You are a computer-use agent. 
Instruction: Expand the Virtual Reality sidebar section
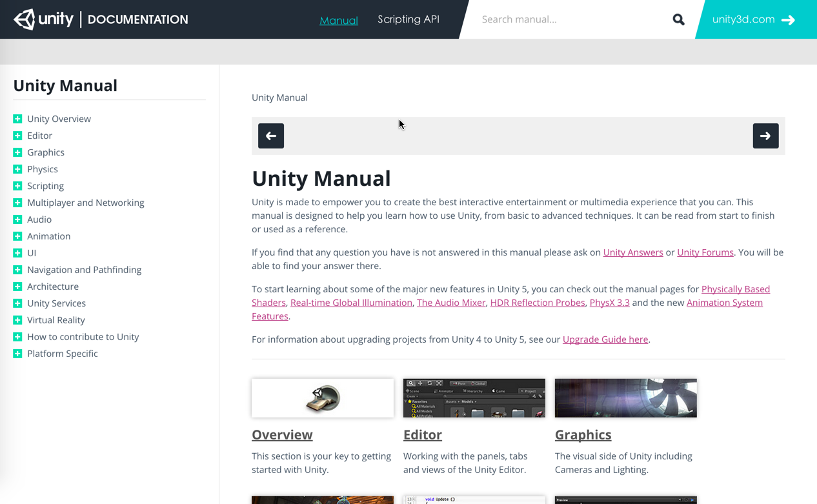[x=17, y=319]
